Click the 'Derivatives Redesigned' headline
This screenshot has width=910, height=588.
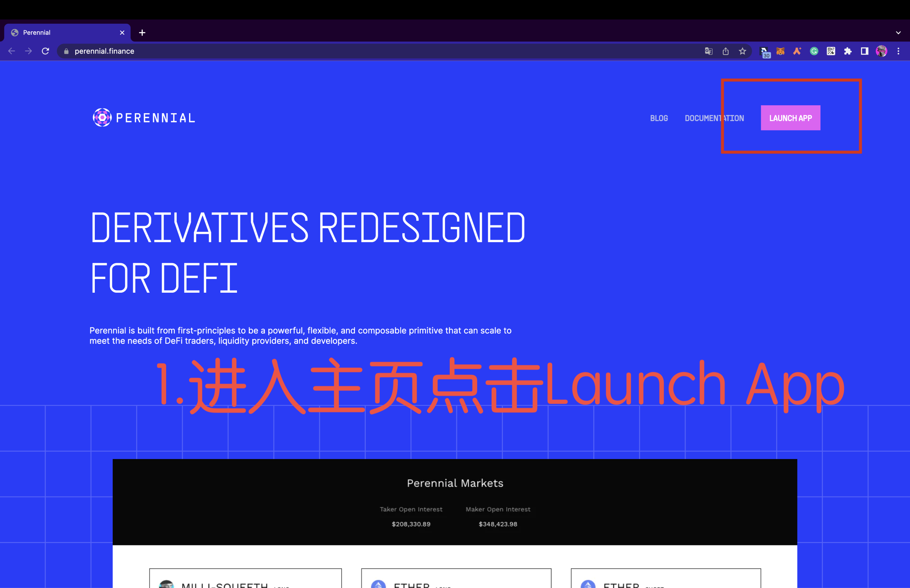pyautogui.click(x=308, y=228)
